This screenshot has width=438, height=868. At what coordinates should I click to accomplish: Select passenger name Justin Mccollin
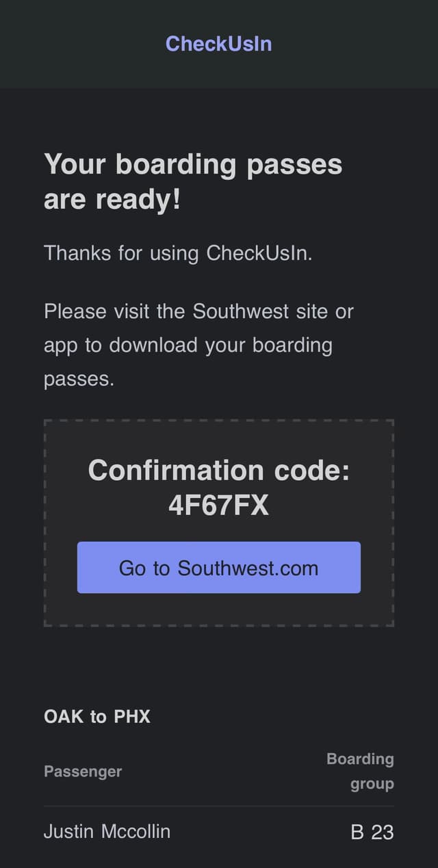(x=107, y=832)
